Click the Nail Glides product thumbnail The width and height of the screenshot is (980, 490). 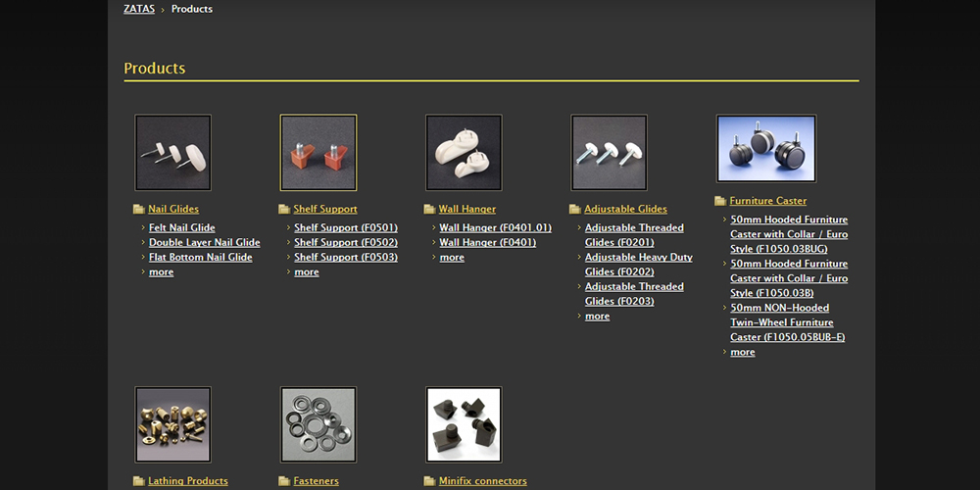(173, 153)
